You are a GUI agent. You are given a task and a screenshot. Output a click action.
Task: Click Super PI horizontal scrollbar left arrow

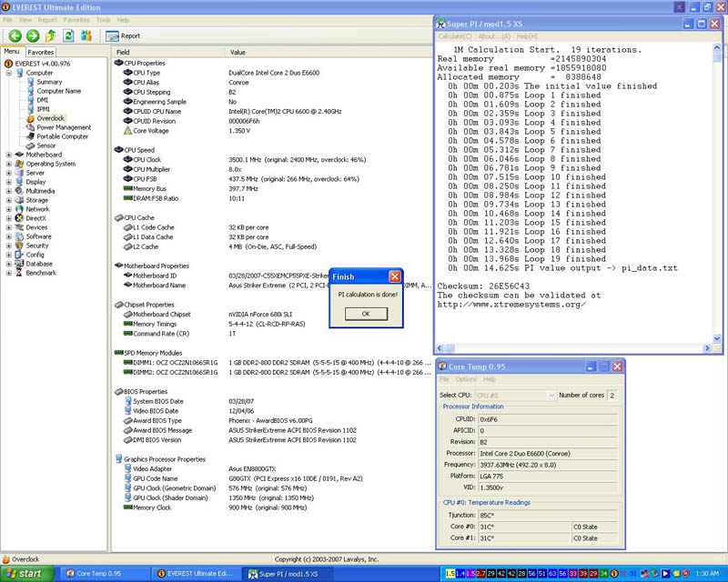(440, 348)
